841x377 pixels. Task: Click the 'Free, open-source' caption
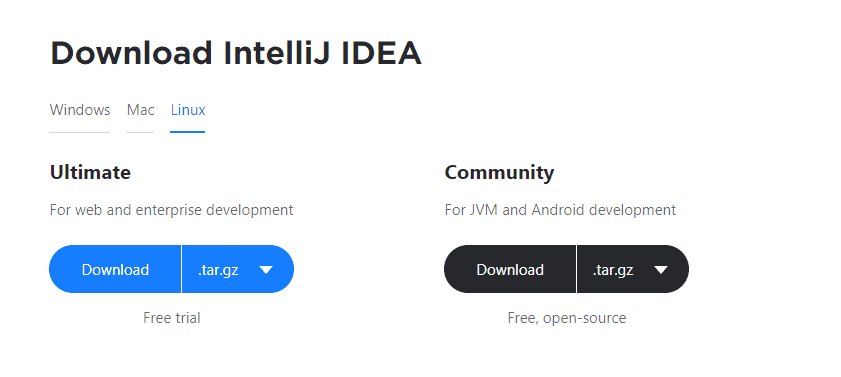coord(567,318)
